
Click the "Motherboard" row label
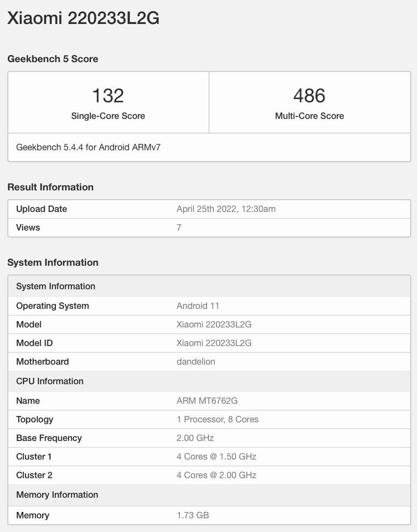[43, 362]
